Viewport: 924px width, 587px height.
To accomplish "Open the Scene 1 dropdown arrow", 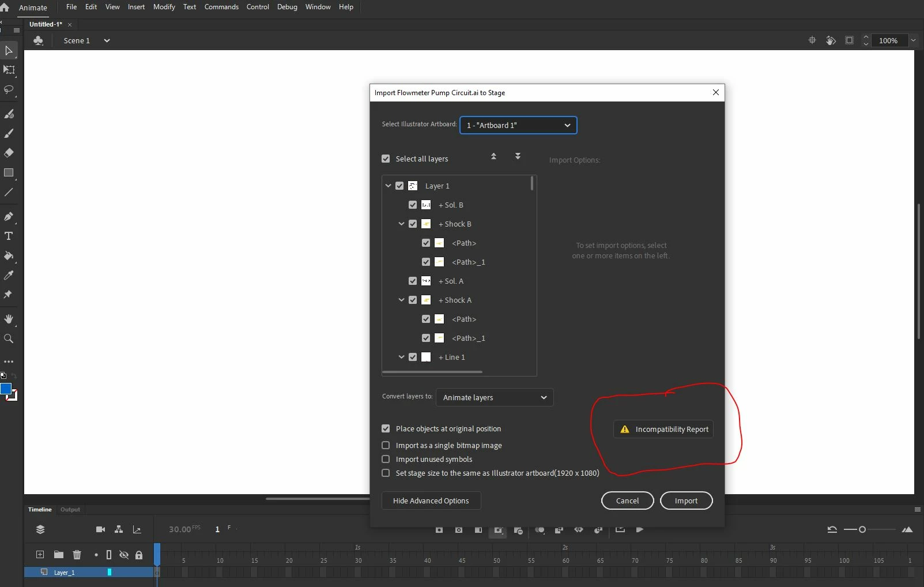I will click(x=107, y=40).
